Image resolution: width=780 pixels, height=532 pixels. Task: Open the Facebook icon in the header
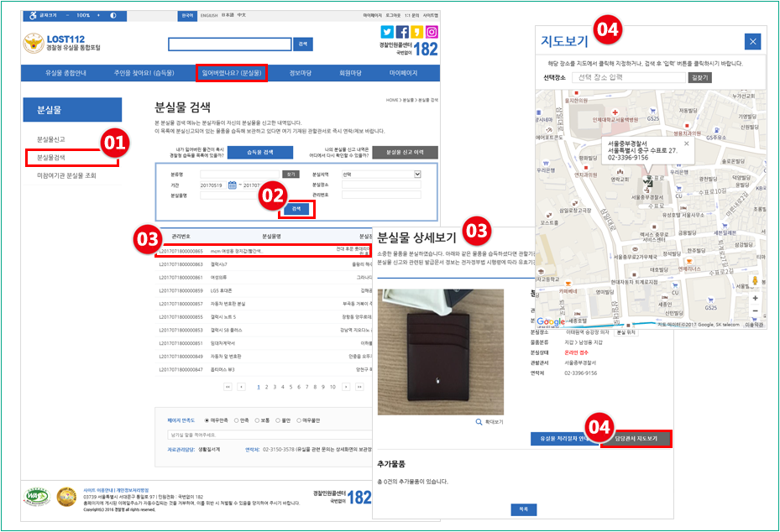[x=402, y=32]
